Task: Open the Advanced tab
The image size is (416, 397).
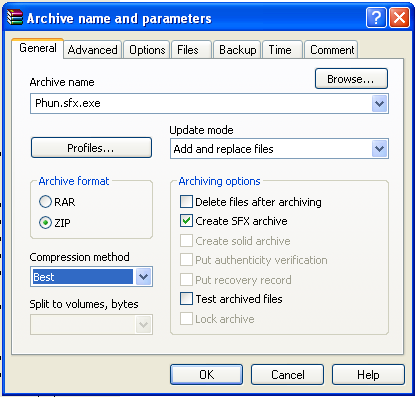Action: point(92,50)
